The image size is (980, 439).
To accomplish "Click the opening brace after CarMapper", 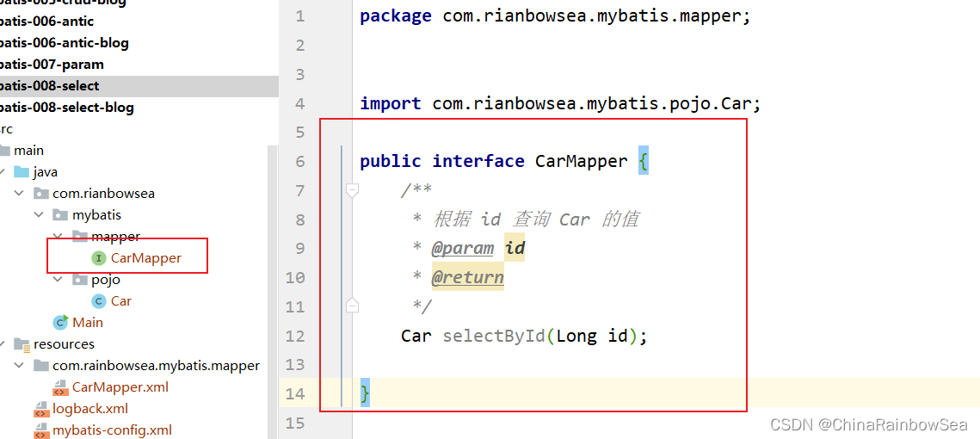I will pyautogui.click(x=643, y=162).
